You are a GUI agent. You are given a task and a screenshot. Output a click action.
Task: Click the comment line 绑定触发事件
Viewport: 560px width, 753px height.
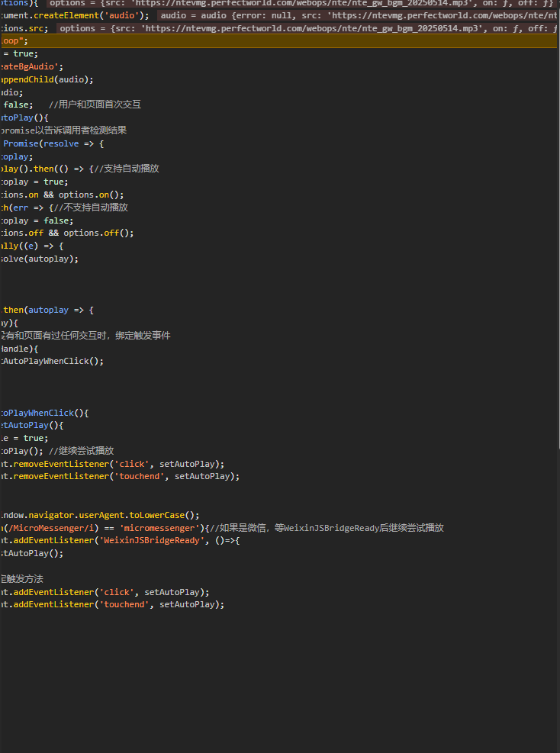point(85,335)
